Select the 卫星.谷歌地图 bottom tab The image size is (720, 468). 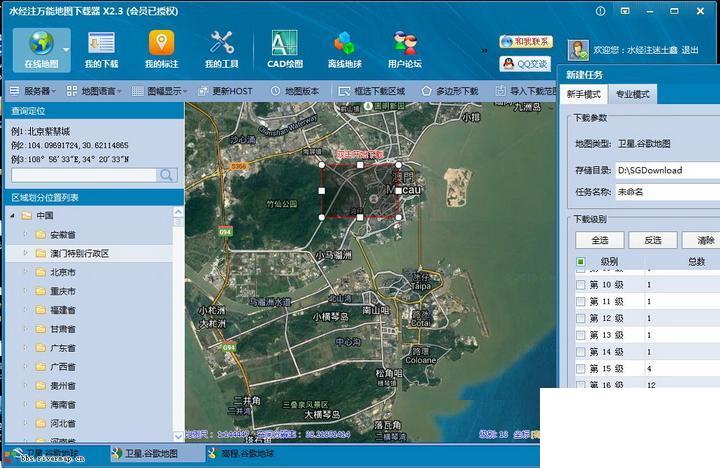point(146,454)
